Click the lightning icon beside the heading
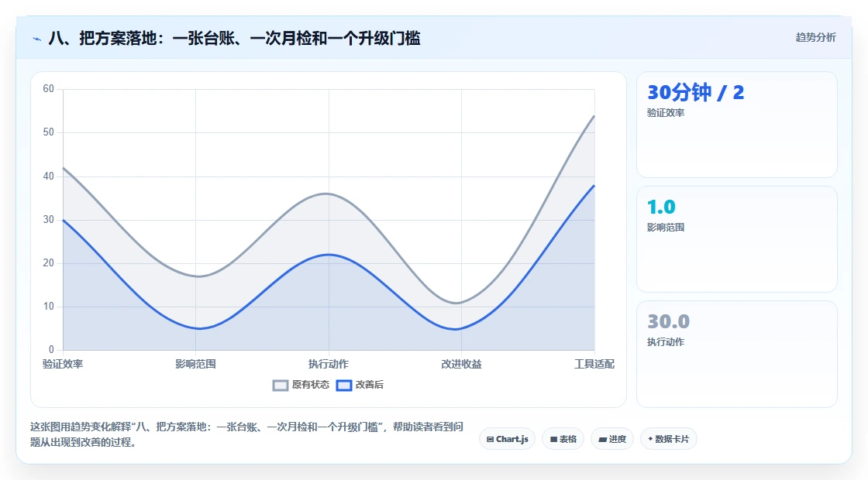 37,39
